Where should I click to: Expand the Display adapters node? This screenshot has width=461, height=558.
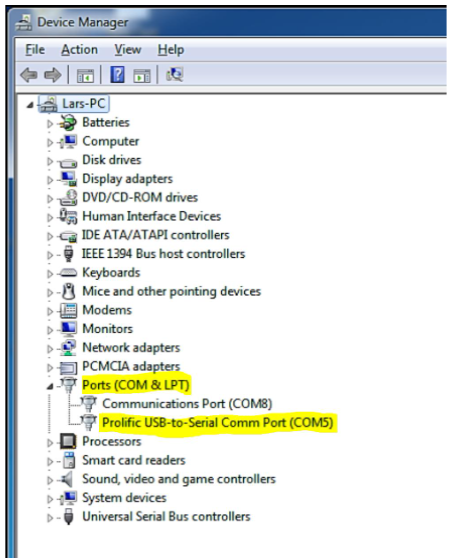[x=50, y=180]
